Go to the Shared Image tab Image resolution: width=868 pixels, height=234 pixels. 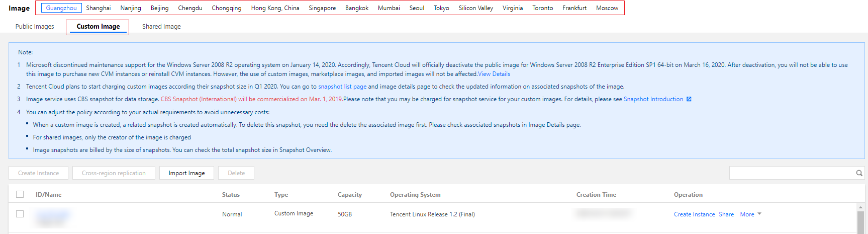[x=161, y=27]
